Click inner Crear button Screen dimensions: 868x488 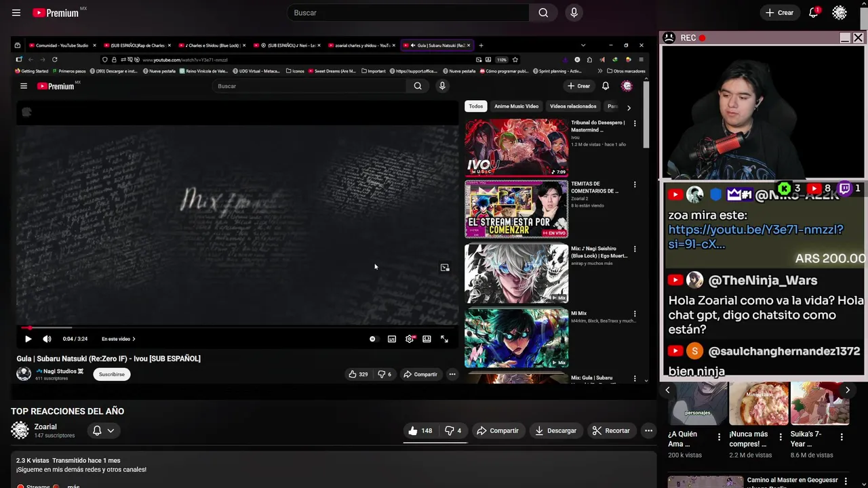coord(579,86)
